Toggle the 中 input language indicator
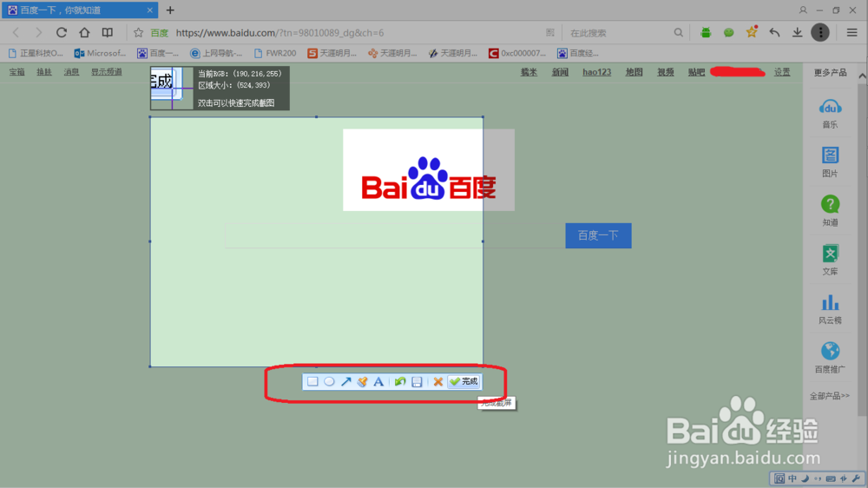868x488 pixels. (x=792, y=478)
